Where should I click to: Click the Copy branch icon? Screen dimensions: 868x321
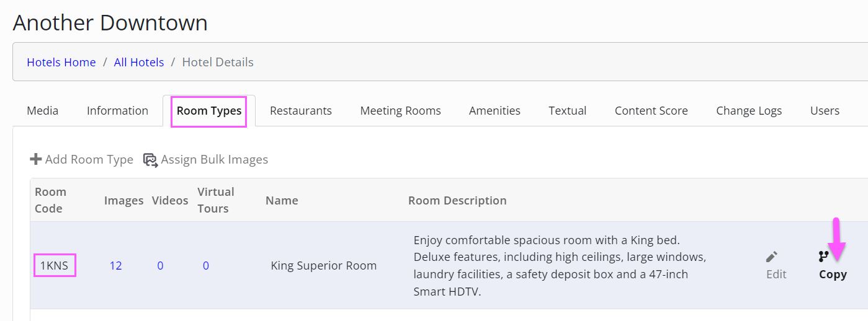pyautogui.click(x=823, y=257)
